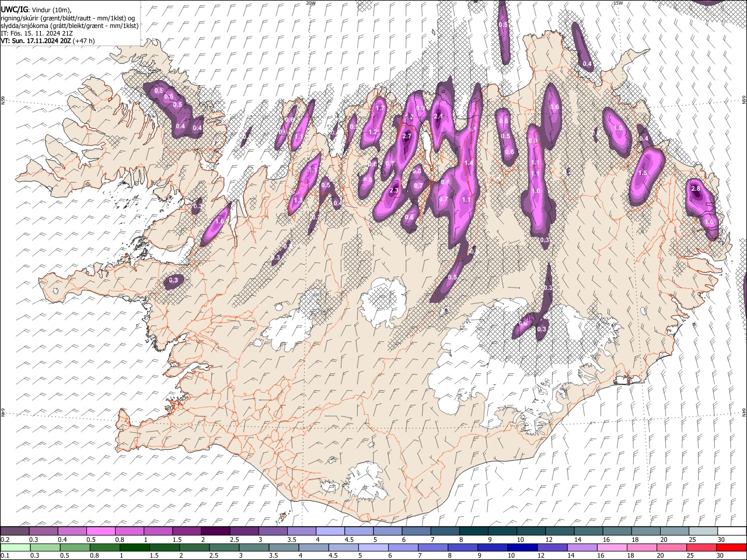The height and width of the screenshot is (560, 747).
Task: Select the dark teal swatch between 8 and 9, top legend row
Action: click(474, 531)
